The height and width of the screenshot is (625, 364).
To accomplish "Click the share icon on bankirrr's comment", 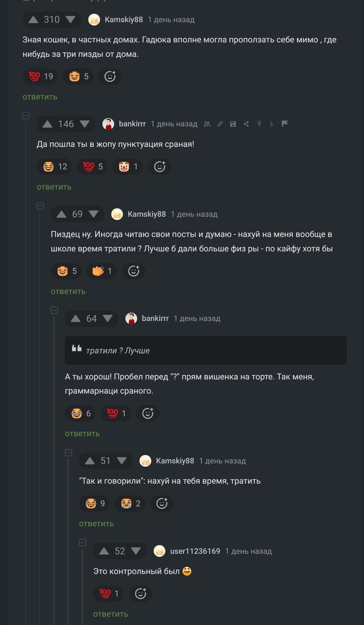I will [x=246, y=124].
